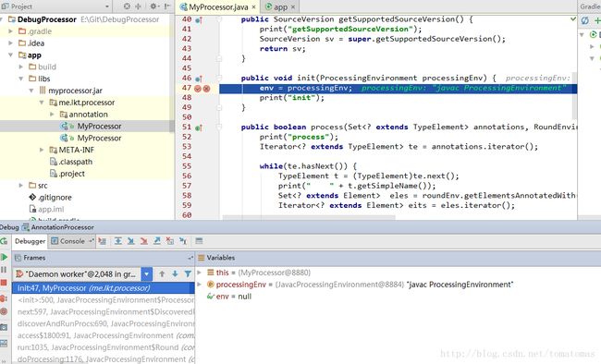This screenshot has height=364, width=601.
Task: Close the app editor tab
Action: pos(293,6)
